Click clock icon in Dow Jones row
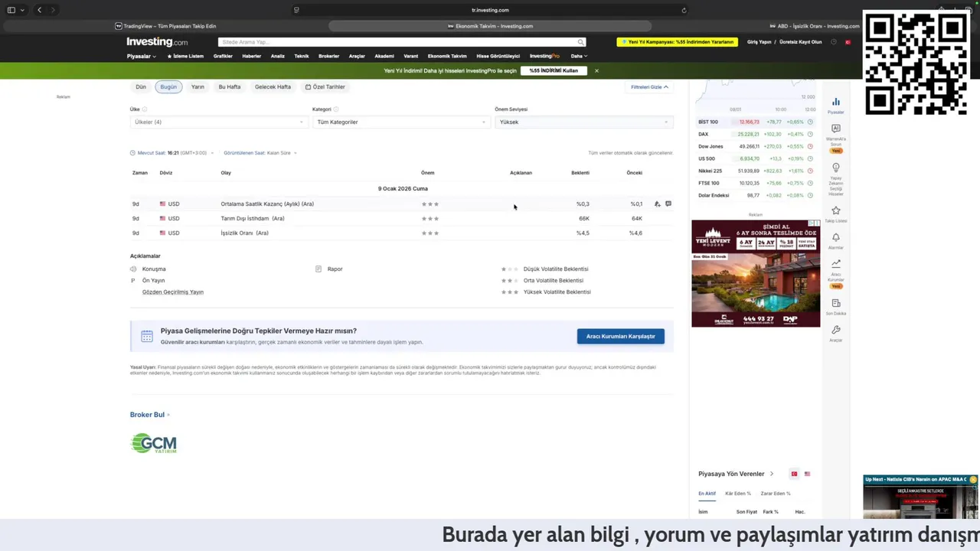The height and width of the screenshot is (551, 980). point(810,146)
